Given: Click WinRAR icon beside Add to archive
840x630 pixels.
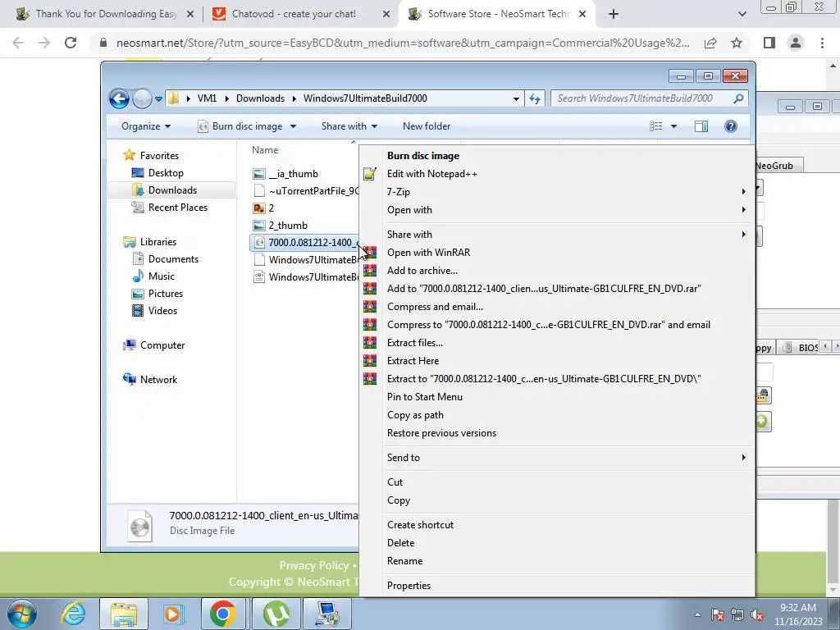Looking at the screenshot, I should pyautogui.click(x=370, y=271).
